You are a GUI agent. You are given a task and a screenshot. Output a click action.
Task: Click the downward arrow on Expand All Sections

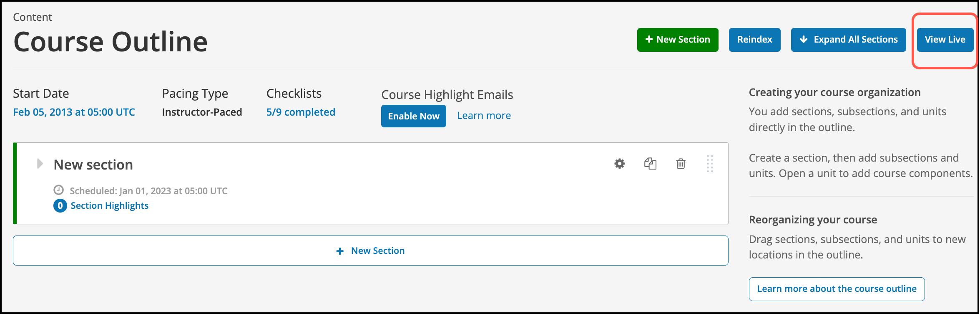click(x=803, y=39)
